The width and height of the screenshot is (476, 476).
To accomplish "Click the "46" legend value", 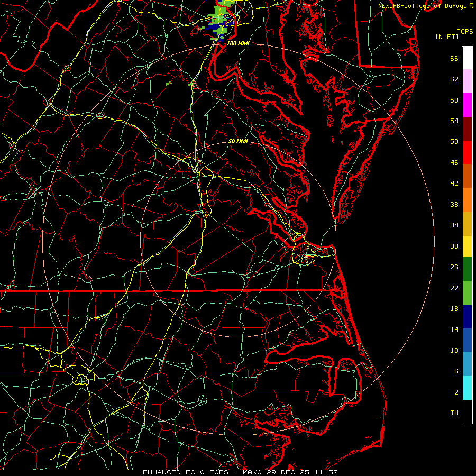I will pos(454,163).
